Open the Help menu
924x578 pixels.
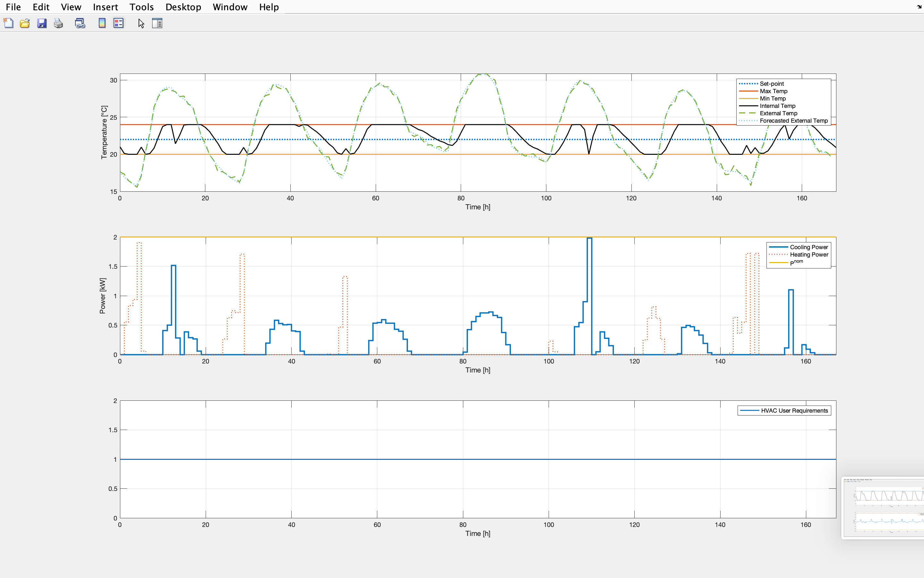coord(269,7)
